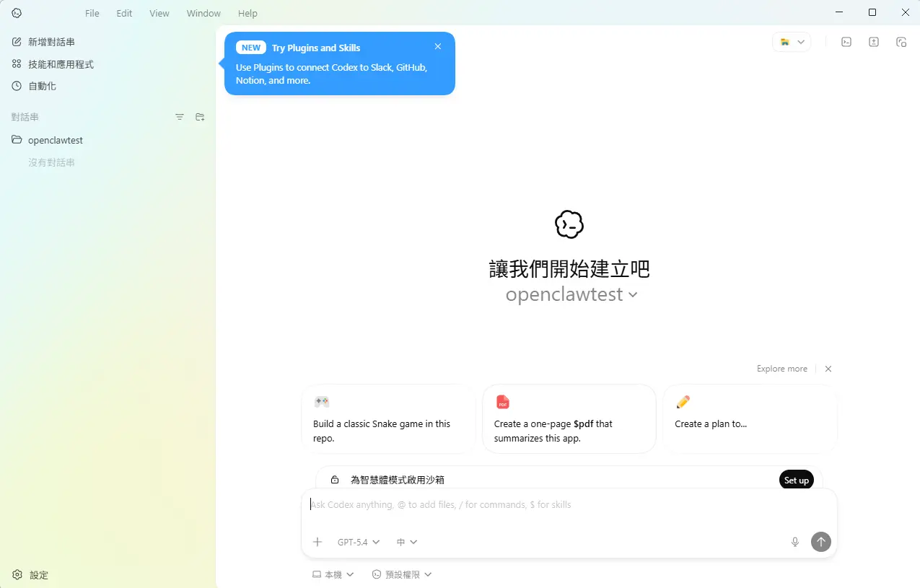The height and width of the screenshot is (588, 920).
Task: Select the Snake game suggestion card
Action: [x=388, y=418]
